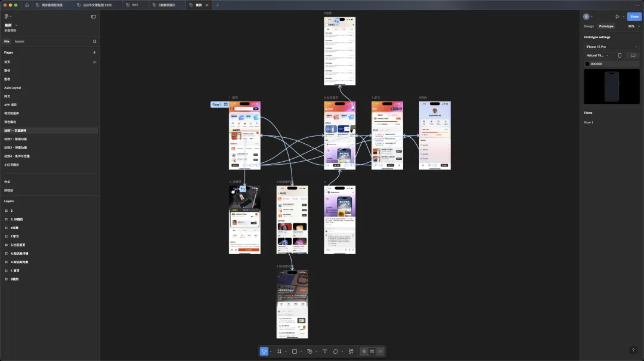The height and width of the screenshot is (361, 644).
Task: Click the blue Share button
Action: (x=634, y=17)
